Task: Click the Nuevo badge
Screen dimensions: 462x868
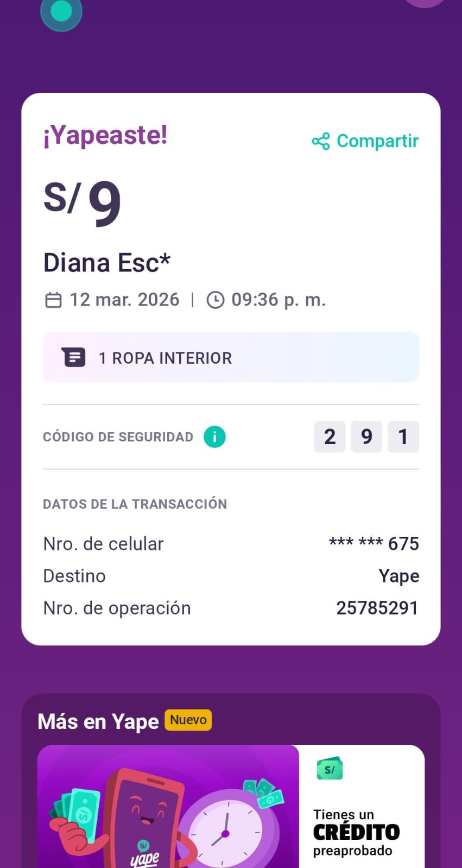Action: tap(188, 720)
